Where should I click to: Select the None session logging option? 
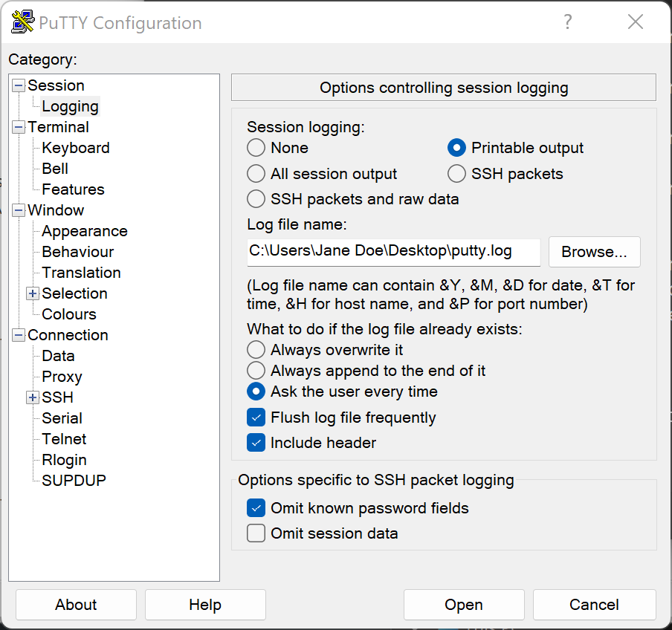256,148
